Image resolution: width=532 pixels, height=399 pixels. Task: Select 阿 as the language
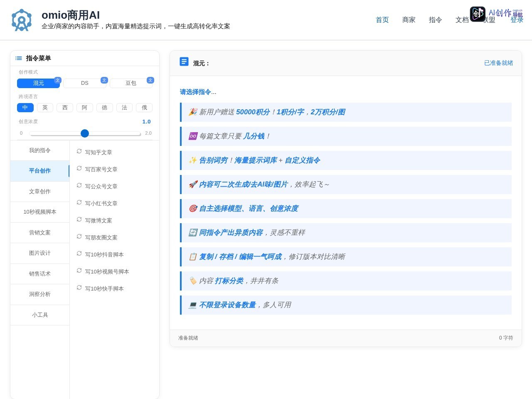(85, 108)
